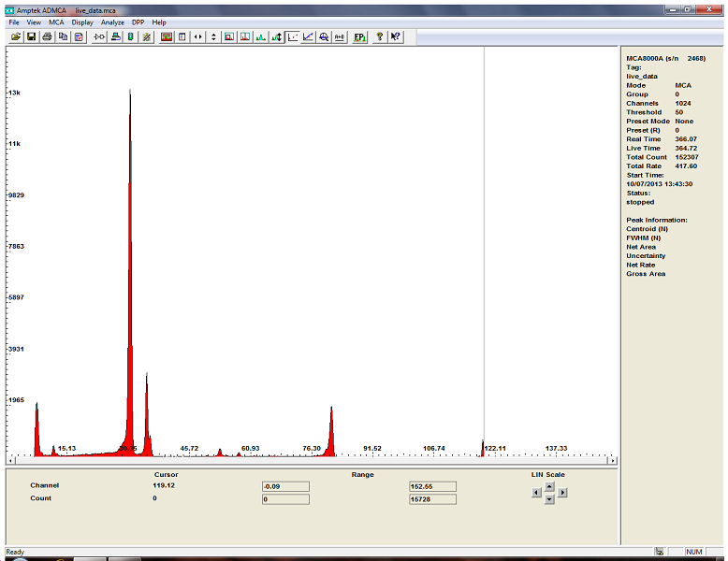Image resolution: width=728 pixels, height=561 pixels.
Task: Click the Save floppy disk icon
Action: pyautogui.click(x=31, y=36)
